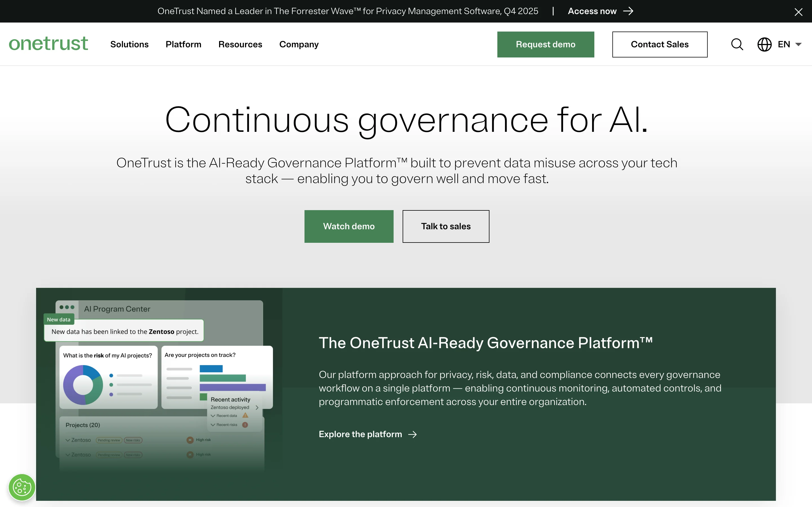Click the alert icon next to Recent risks
The width and height of the screenshot is (812, 507).
point(245,424)
